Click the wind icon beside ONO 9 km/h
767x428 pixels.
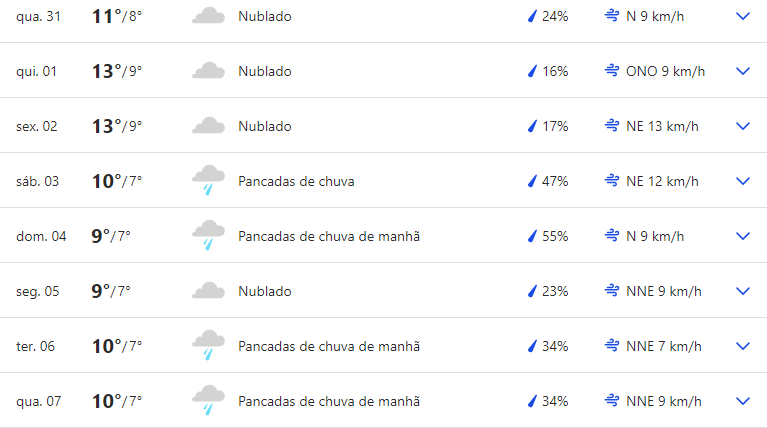(611, 71)
